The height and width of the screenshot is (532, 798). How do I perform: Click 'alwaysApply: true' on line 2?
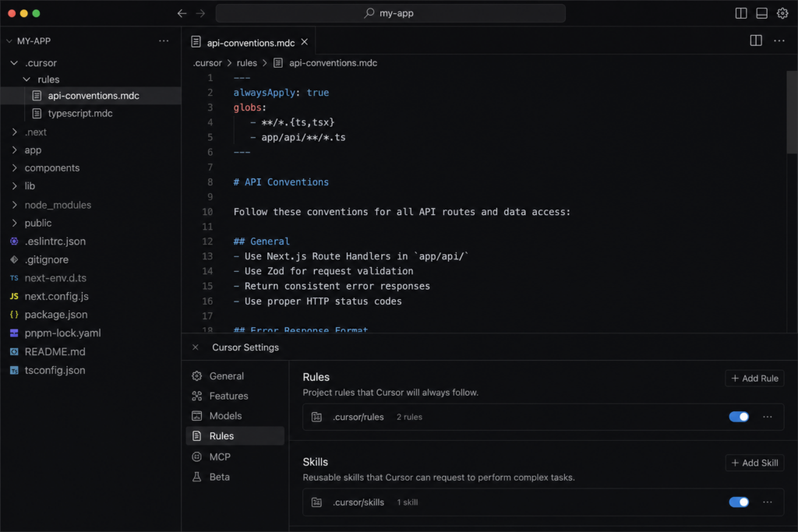pyautogui.click(x=281, y=93)
